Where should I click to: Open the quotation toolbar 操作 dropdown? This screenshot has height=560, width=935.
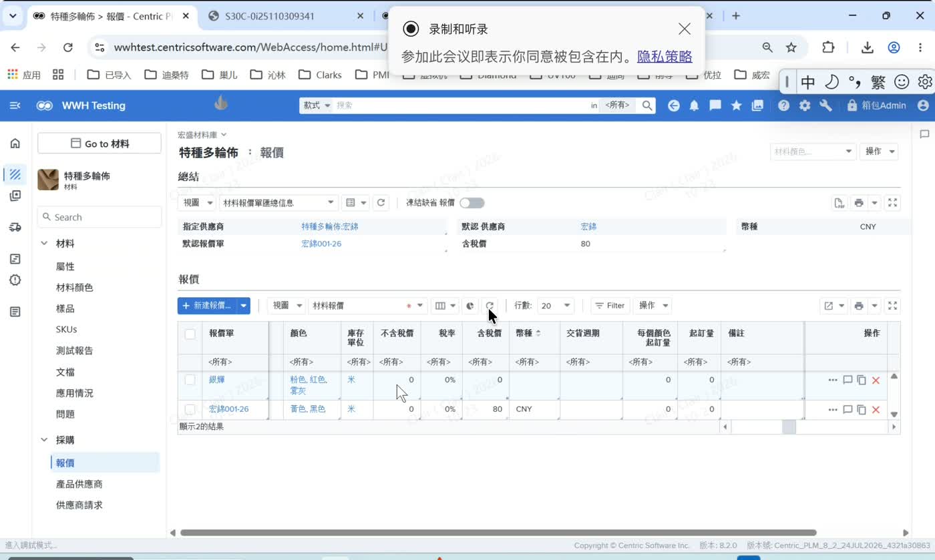point(652,306)
